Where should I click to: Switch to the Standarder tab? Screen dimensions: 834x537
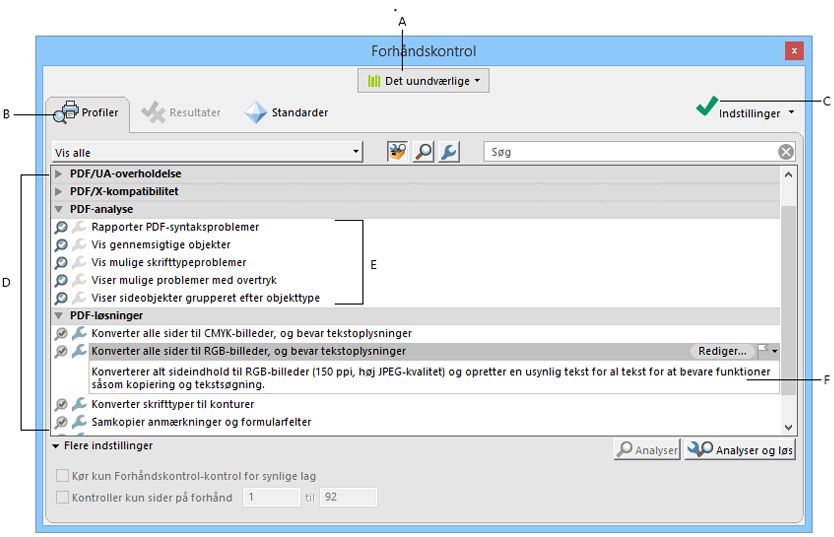pos(287,113)
